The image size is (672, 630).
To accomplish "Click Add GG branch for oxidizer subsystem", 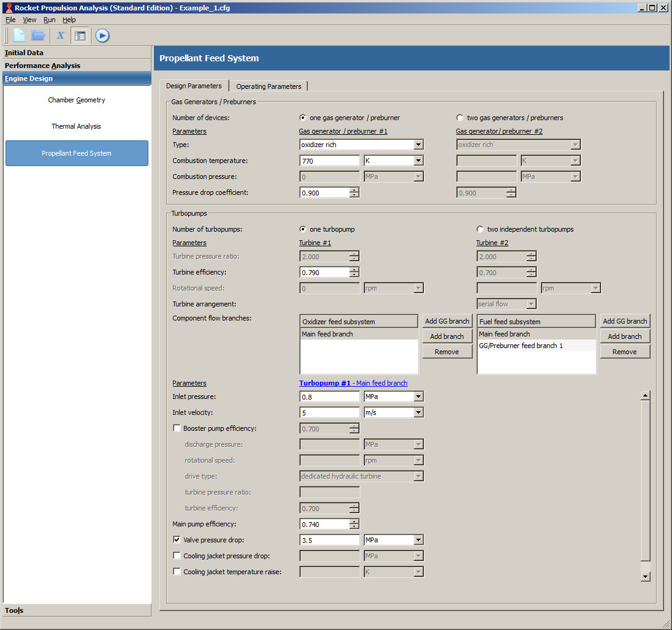I will (x=447, y=321).
